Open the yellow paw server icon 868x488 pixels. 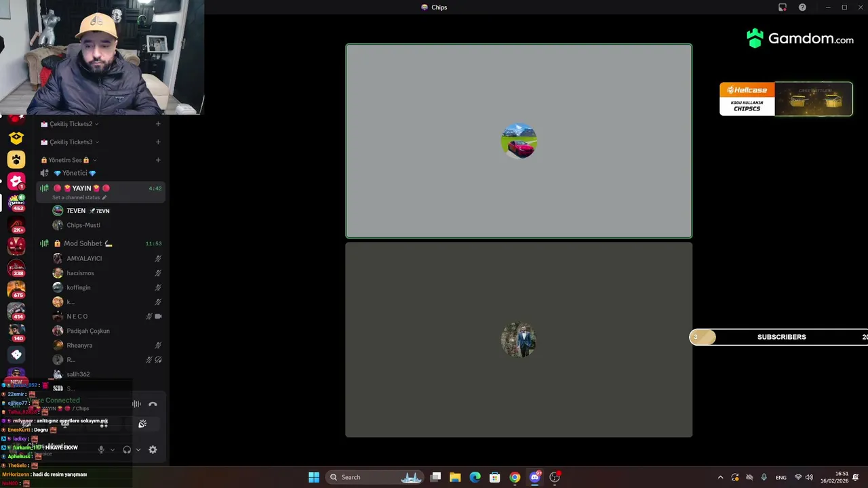pos(16,160)
